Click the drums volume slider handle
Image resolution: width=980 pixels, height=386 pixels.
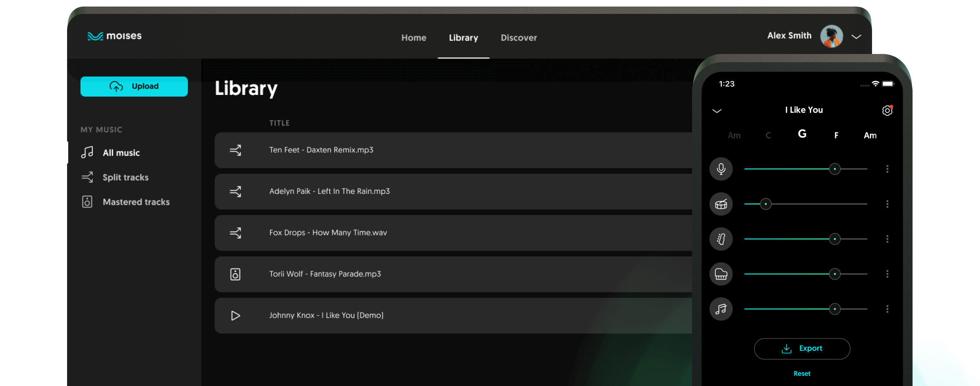[766, 204]
